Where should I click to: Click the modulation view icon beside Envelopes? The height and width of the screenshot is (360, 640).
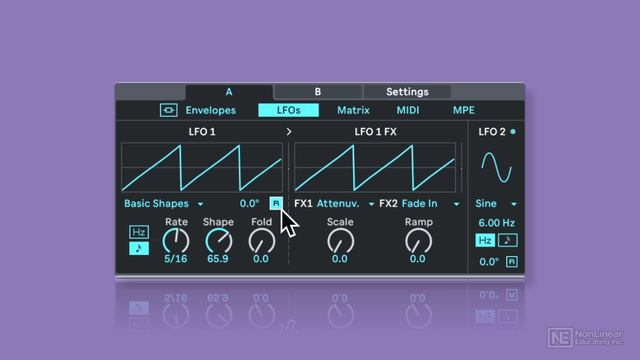pos(168,110)
